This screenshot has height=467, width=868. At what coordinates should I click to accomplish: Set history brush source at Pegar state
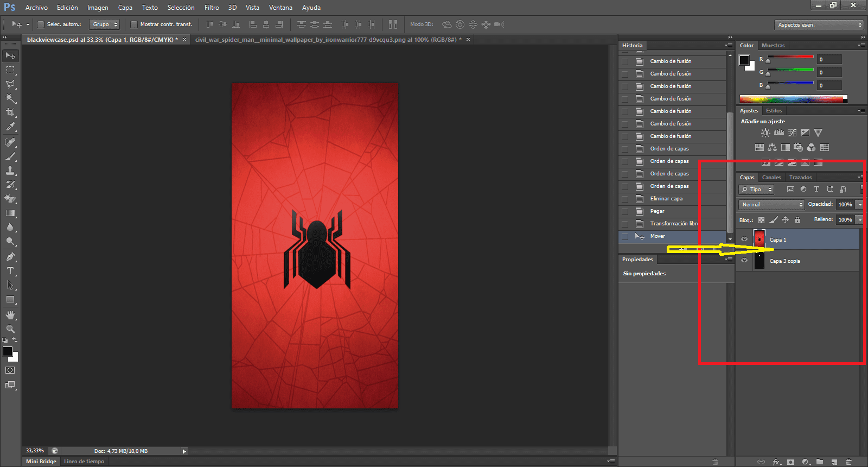[x=625, y=211]
